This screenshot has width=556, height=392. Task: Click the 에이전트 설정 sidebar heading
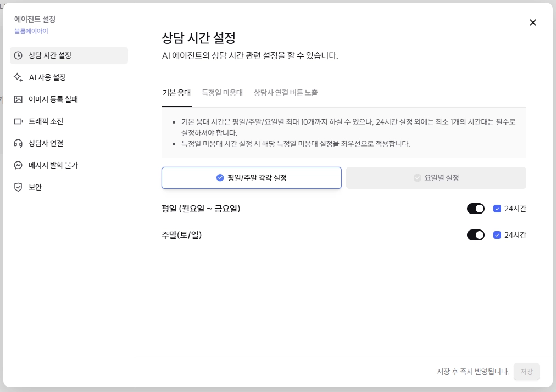(x=35, y=19)
